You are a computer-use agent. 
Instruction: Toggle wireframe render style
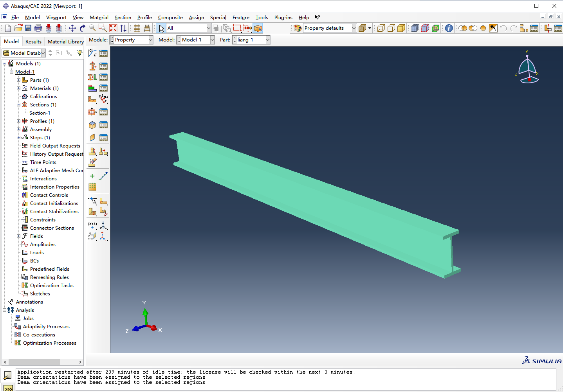pyautogui.click(x=381, y=28)
